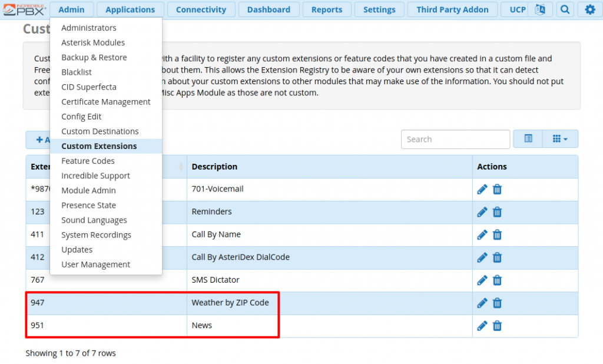This screenshot has height=364, width=603.
Task: Click the extension table Search field
Action: 455,139
